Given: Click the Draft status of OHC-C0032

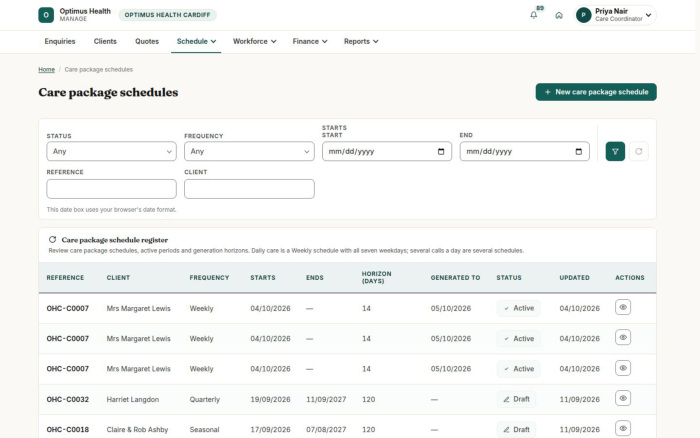Looking at the screenshot, I should point(517,399).
